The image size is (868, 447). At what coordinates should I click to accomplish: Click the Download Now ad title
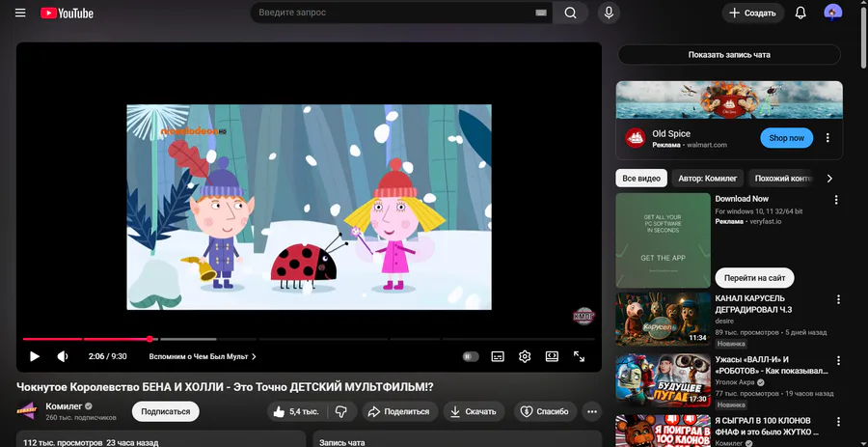(742, 199)
